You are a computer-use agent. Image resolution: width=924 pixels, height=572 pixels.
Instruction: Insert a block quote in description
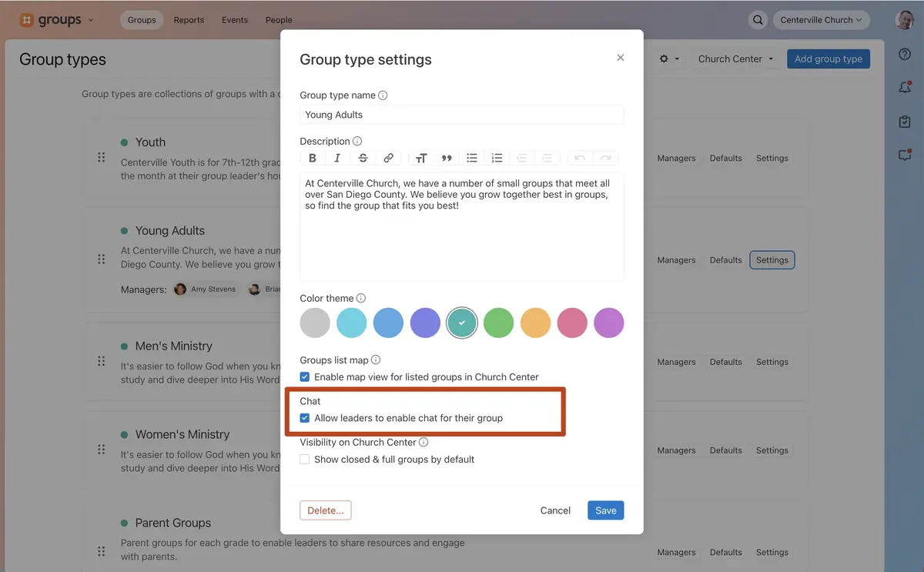447,158
